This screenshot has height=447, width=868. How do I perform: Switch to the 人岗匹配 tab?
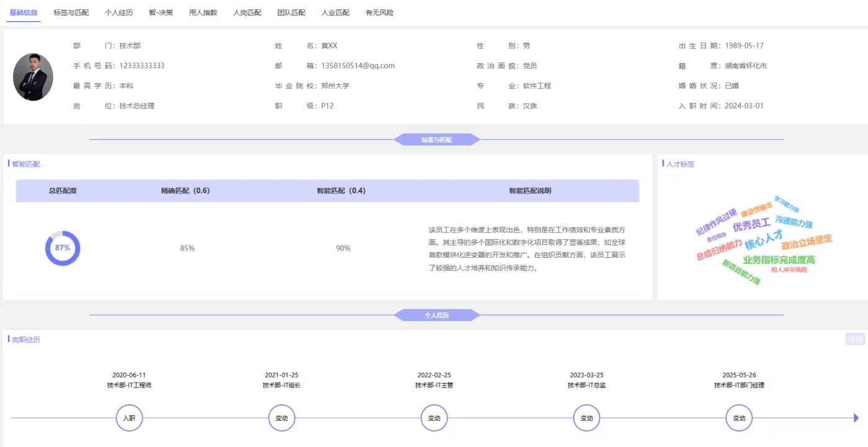coord(247,12)
